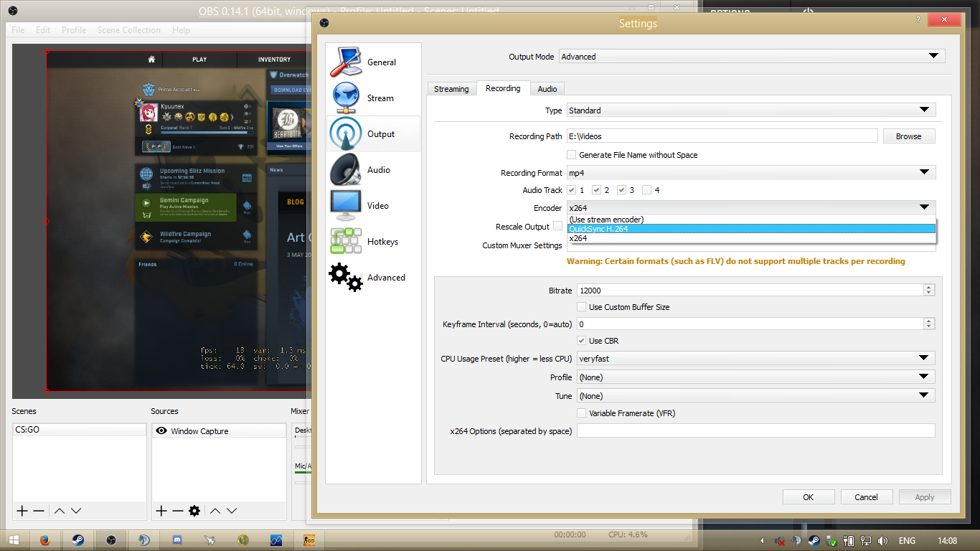Choose (Use stream encoder) from Encoder list
The width and height of the screenshot is (980, 551).
coord(751,220)
